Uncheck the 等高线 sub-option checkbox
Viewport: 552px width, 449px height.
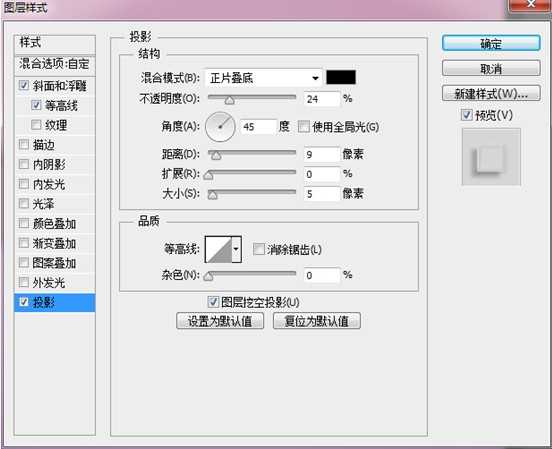click(36, 105)
